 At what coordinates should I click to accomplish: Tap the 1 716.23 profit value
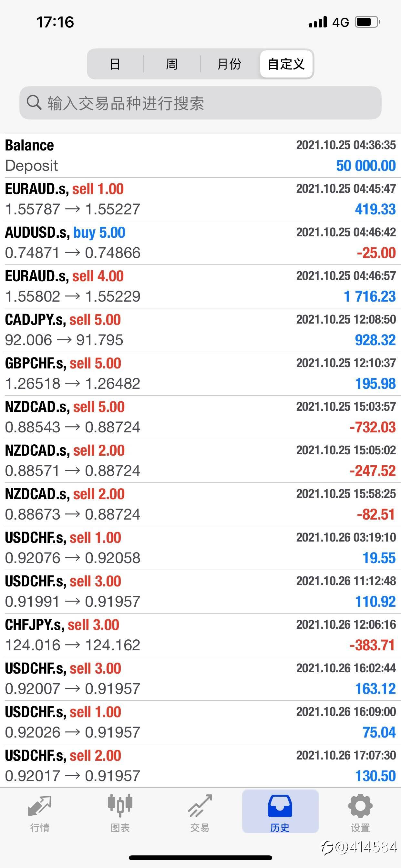369,296
